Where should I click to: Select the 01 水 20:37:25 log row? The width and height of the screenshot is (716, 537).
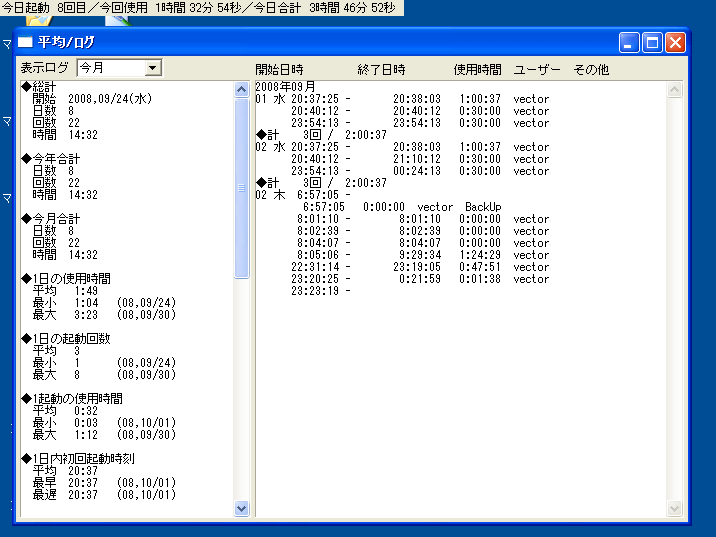402,99
